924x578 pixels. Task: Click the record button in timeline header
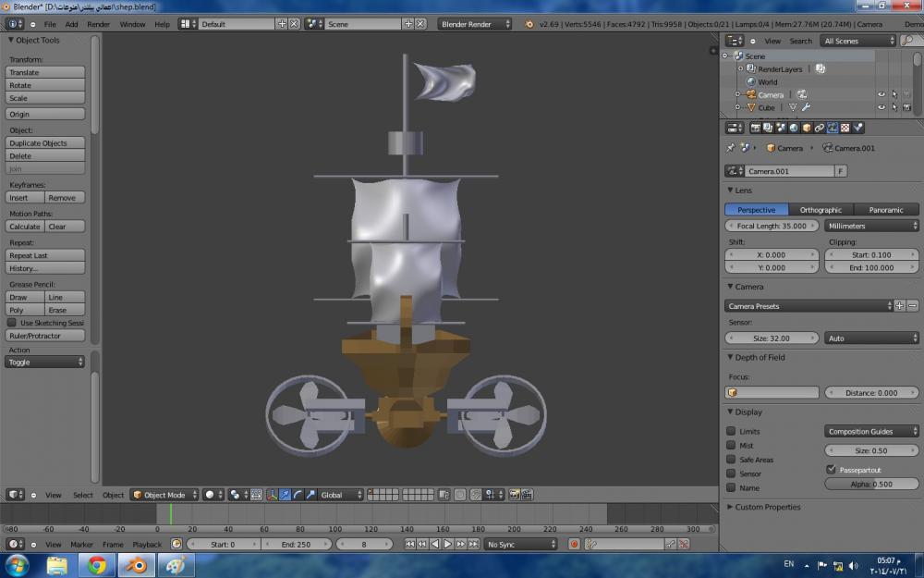[x=574, y=545]
